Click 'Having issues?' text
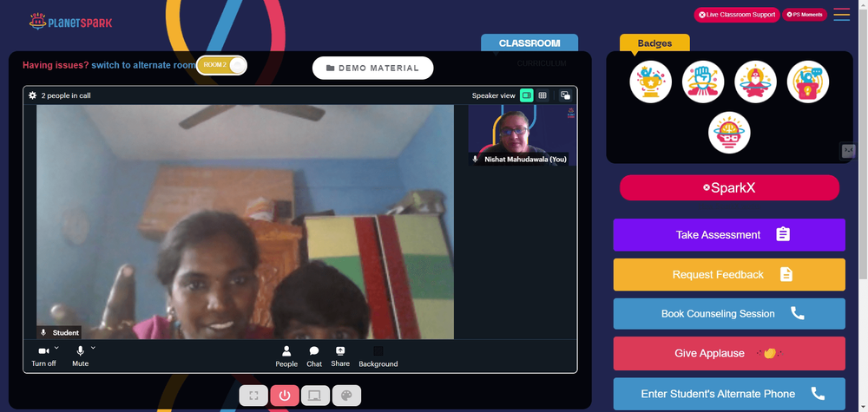The image size is (868, 412). tap(56, 65)
